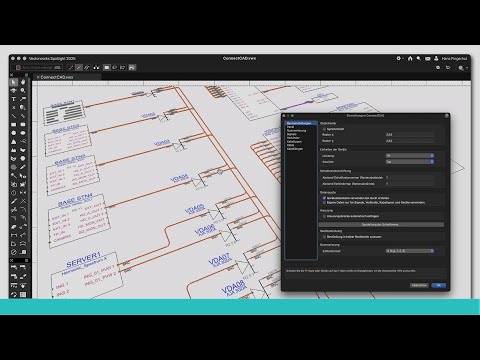Open the Home icon in title bar

tap(410, 58)
